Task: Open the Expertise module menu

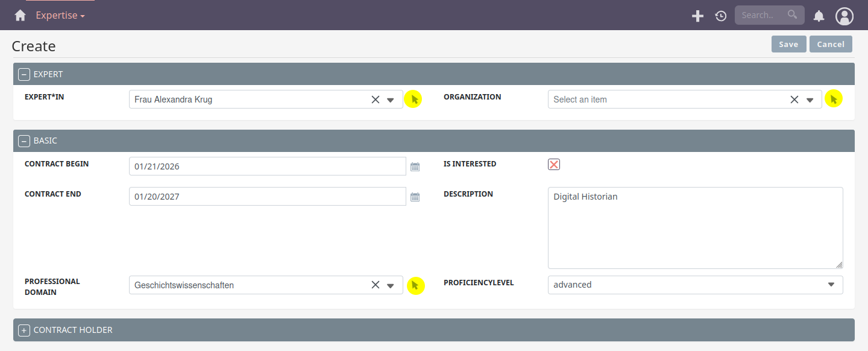Action: [x=60, y=16]
